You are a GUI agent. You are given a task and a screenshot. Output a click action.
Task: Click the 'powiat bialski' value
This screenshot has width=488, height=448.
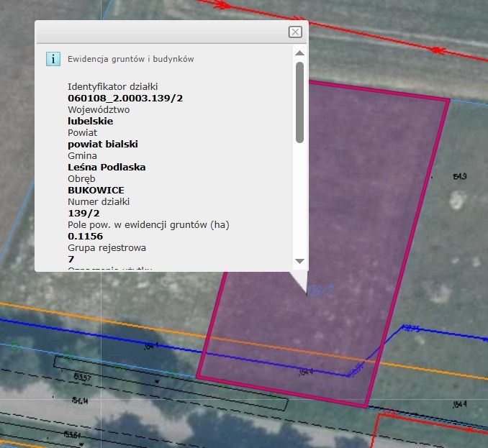pyautogui.click(x=102, y=144)
